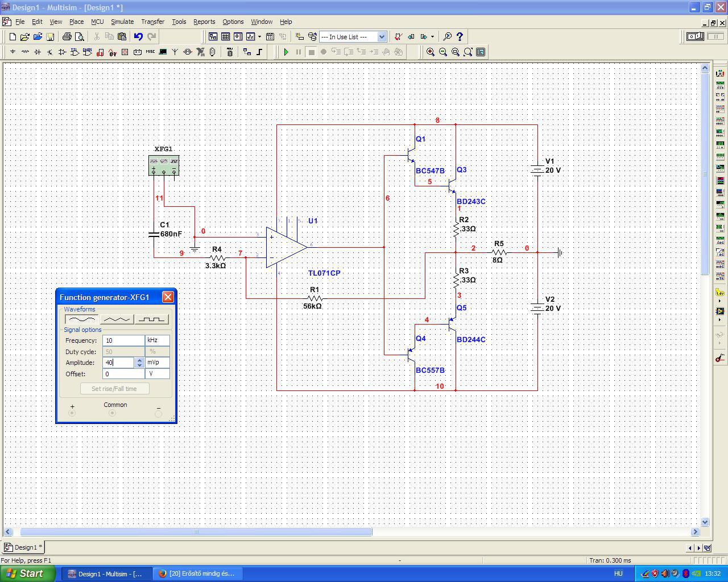
Task: Click the Undo arrow in toolbar
Action: coord(138,36)
